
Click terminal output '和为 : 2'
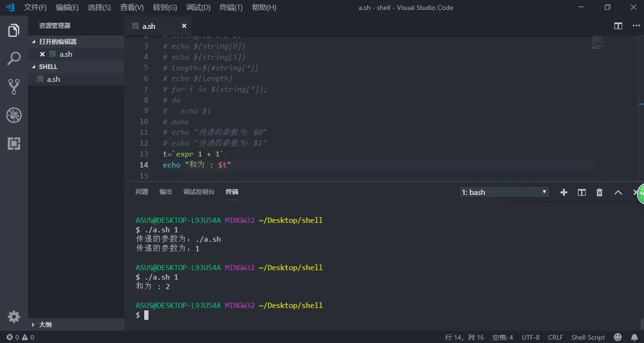coord(153,287)
